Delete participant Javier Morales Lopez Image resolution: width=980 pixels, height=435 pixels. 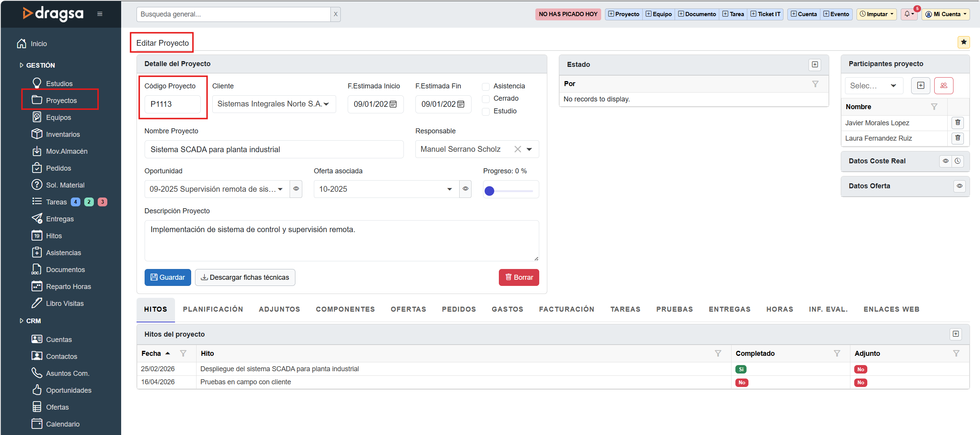[957, 123]
